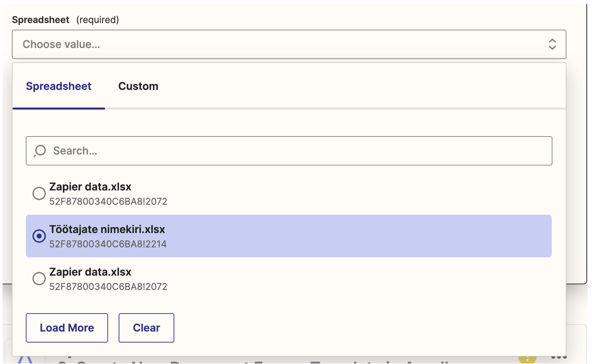Select the Spreadsheet tab
Image resolution: width=592 pixels, height=364 pixels.
click(x=59, y=86)
